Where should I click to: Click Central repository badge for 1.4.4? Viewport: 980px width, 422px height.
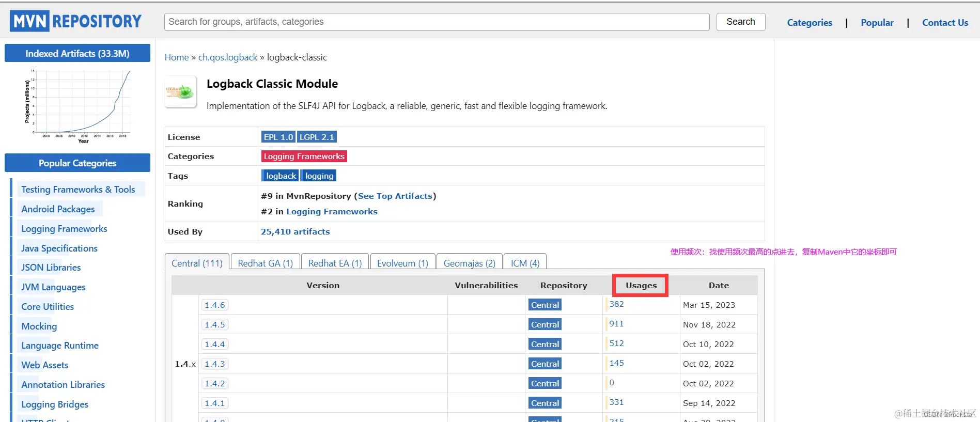[x=545, y=344]
